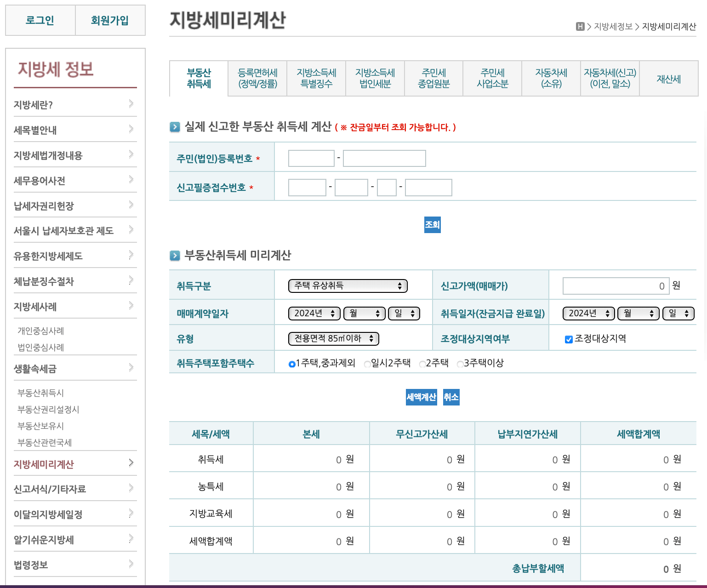Viewport: 707px width, 588px height.
Task: Switch to the 재산세 tab
Action: (x=669, y=79)
